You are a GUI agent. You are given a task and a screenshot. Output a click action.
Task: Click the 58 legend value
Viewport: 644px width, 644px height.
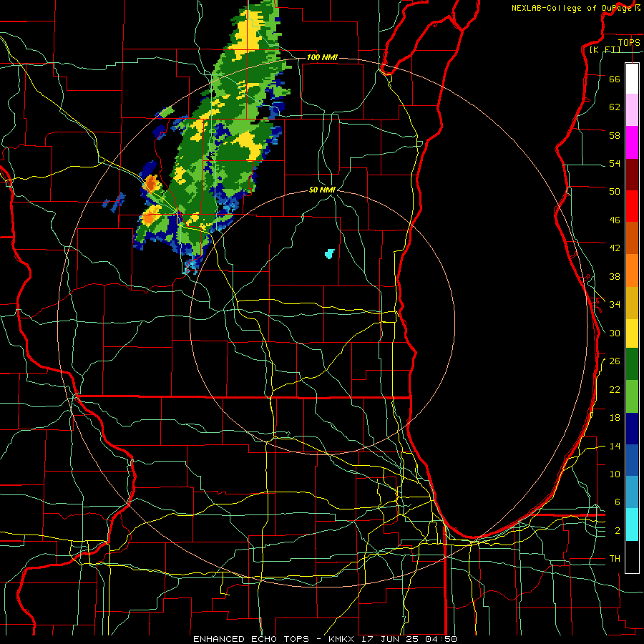point(615,135)
